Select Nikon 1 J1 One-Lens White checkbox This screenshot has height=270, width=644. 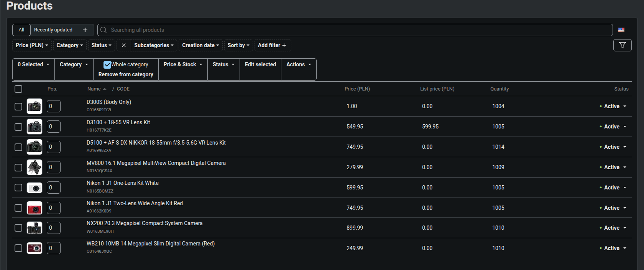[18, 188]
